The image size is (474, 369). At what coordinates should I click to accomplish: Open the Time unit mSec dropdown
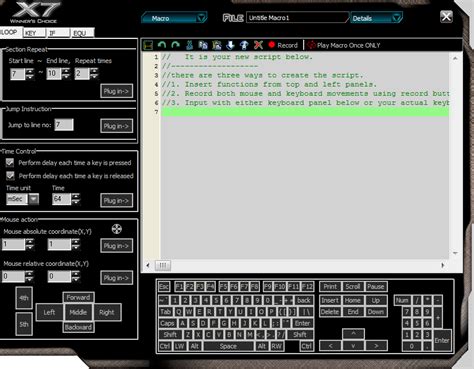33,199
